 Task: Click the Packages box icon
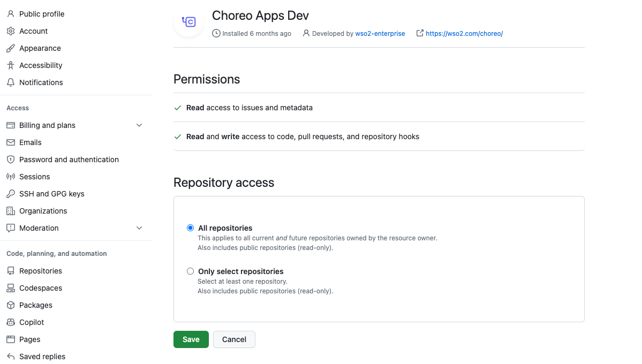tap(11, 305)
